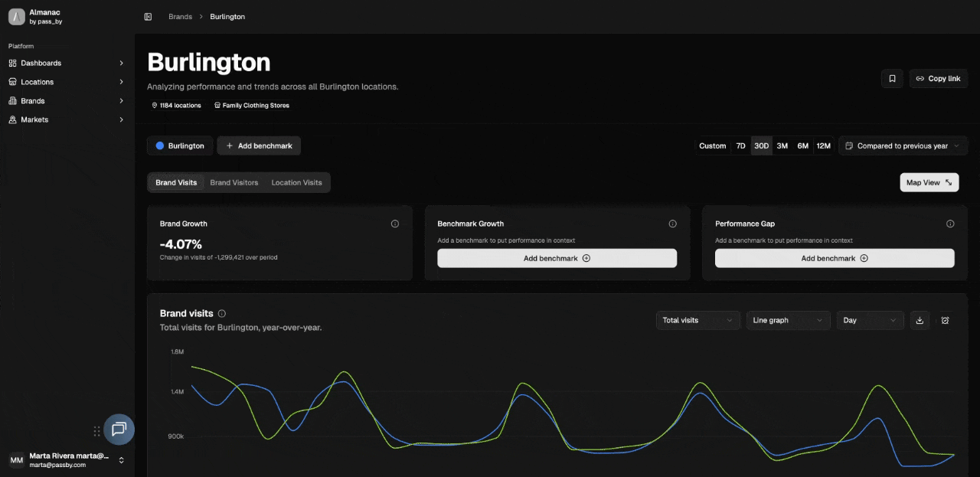Image resolution: width=980 pixels, height=477 pixels.
Task: Collapse the sidebar with the panel icon
Action: [x=148, y=17]
